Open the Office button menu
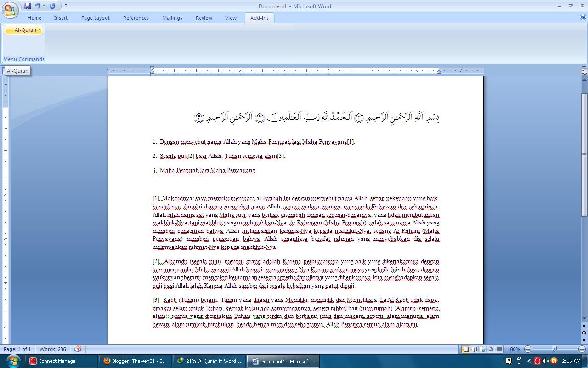 [10, 10]
